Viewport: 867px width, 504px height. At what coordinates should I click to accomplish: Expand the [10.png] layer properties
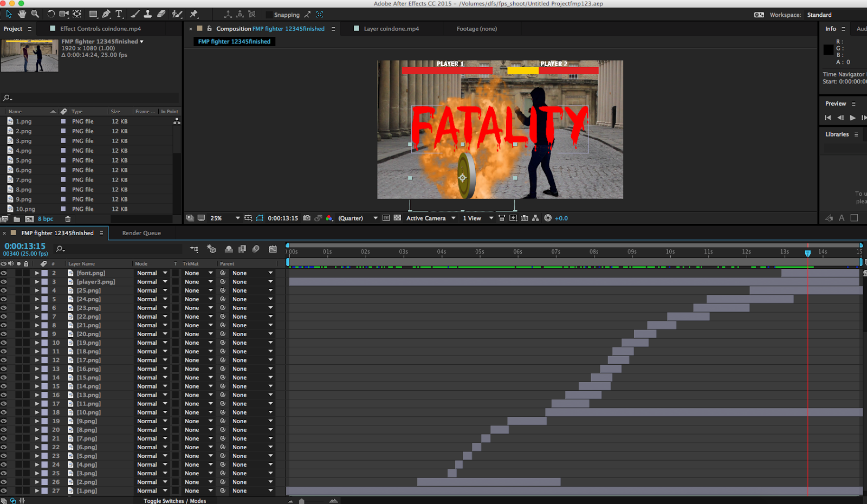tap(37, 412)
